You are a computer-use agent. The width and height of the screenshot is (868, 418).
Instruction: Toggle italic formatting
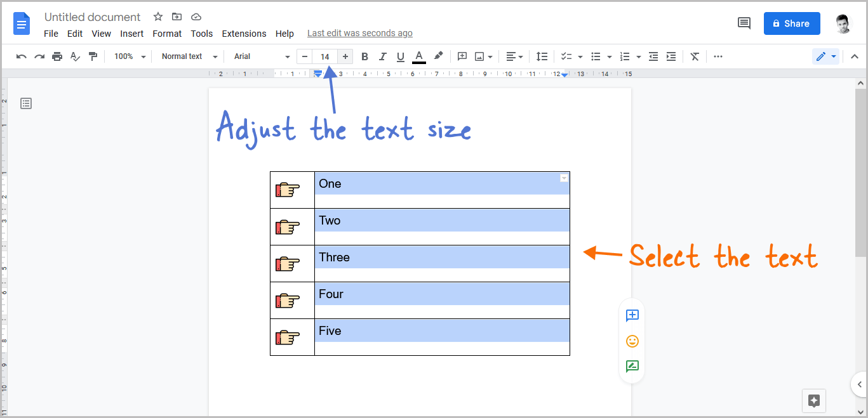click(382, 56)
